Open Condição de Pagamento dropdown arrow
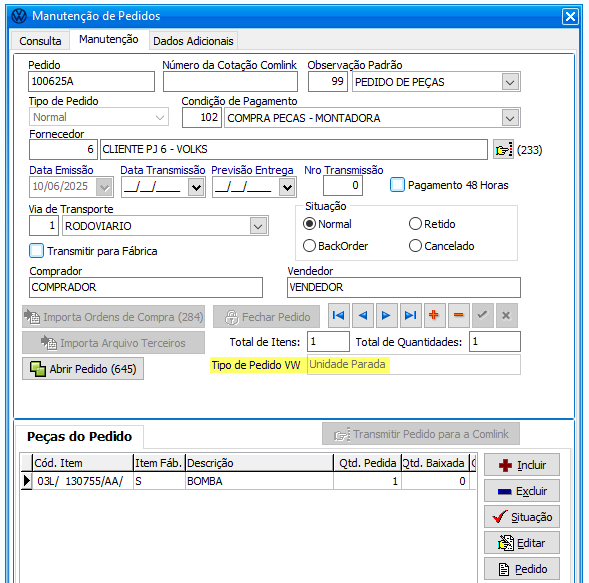 point(510,118)
